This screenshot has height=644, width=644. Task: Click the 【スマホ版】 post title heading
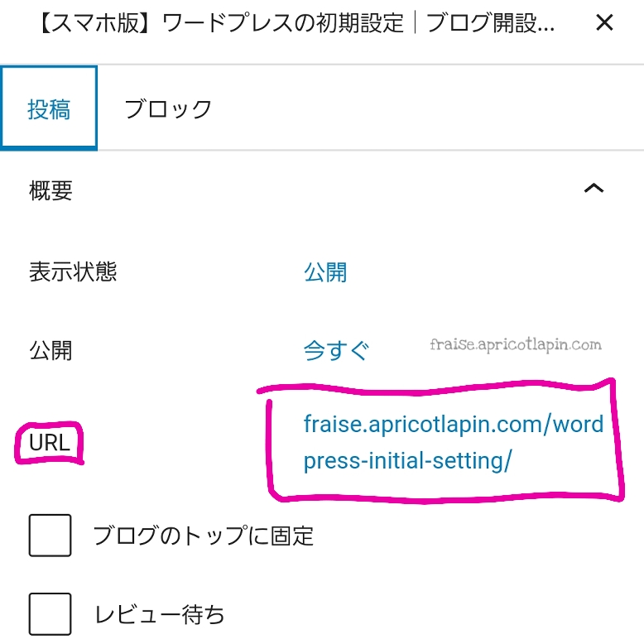(296, 22)
